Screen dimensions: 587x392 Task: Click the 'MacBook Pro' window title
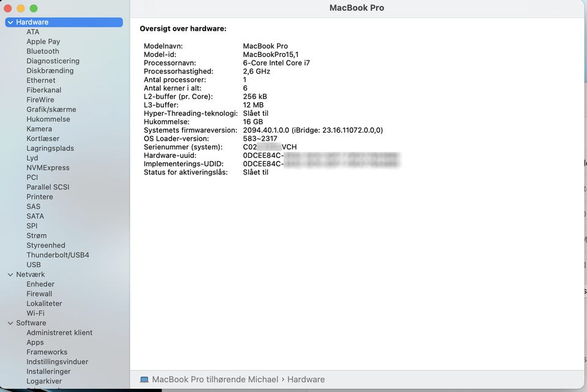tap(356, 8)
